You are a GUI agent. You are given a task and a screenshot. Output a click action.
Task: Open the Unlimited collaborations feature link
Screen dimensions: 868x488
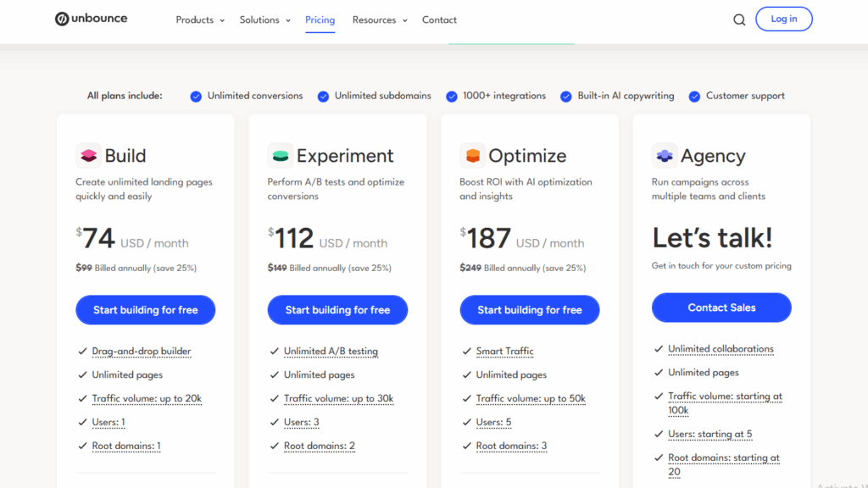point(721,349)
